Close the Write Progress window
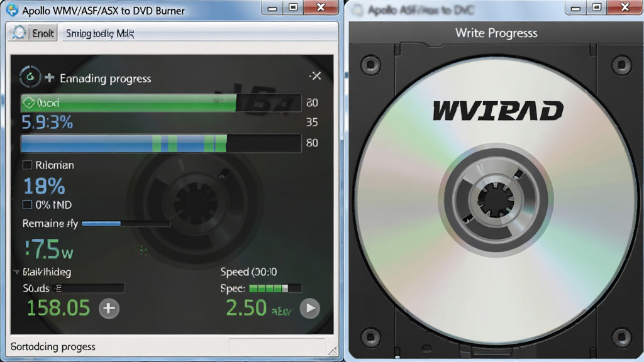Screen dimensions: 644x362 point(625,8)
